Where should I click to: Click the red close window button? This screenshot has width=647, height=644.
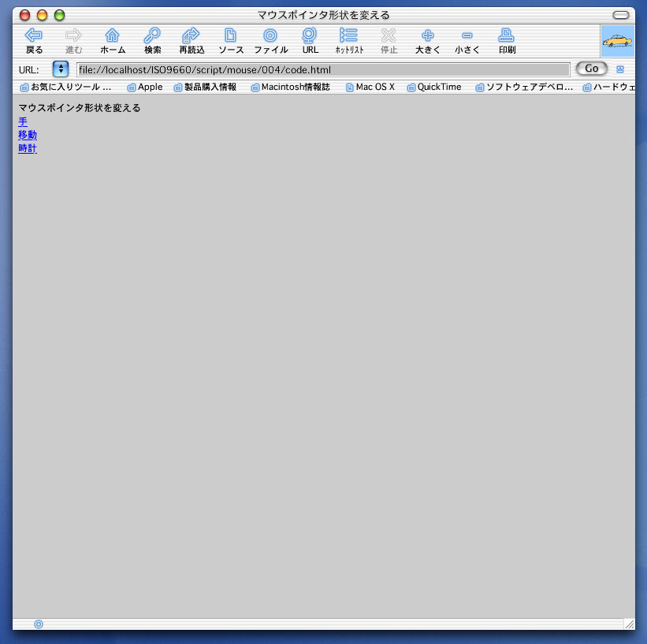pos(25,15)
